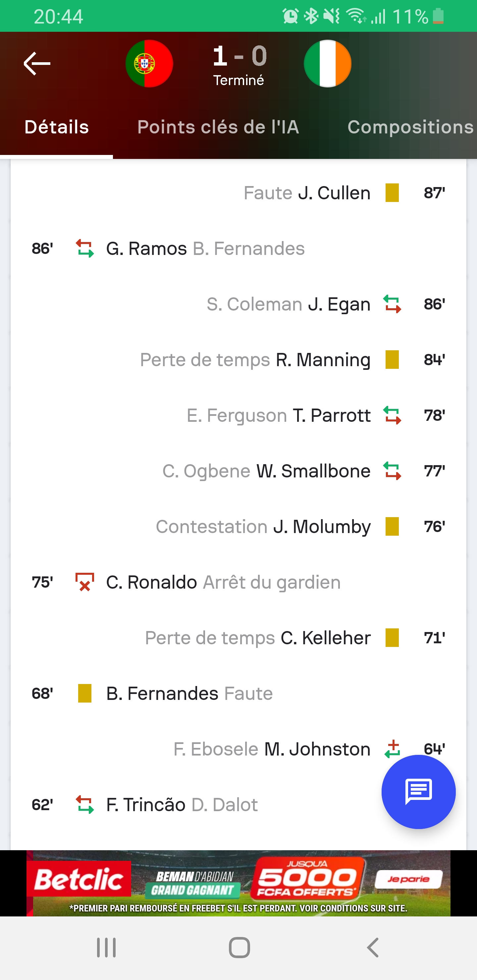Select the Détails tab
Screen dimensions: 477x980
[x=57, y=127]
